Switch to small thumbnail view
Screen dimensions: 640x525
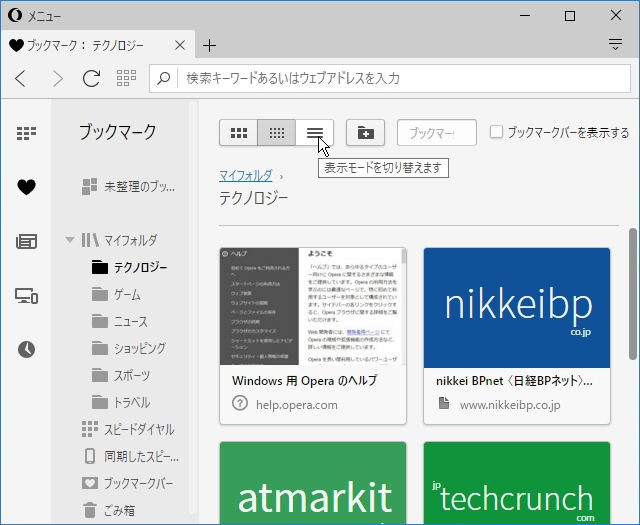[277, 133]
